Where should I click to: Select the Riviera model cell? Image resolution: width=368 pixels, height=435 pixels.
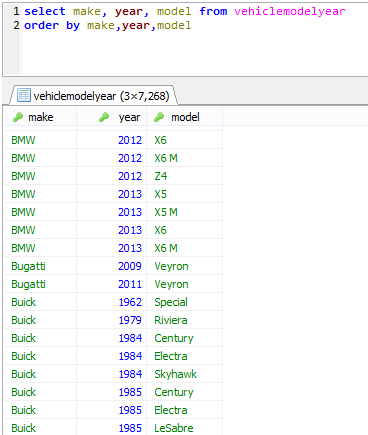click(184, 320)
